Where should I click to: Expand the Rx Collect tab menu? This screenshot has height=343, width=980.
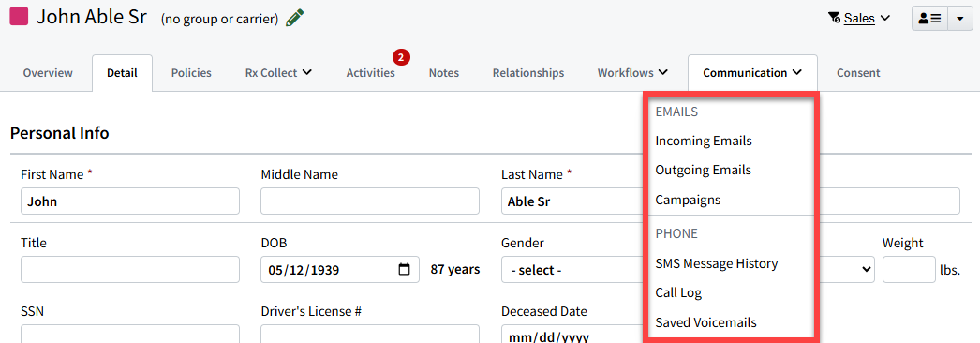click(279, 73)
